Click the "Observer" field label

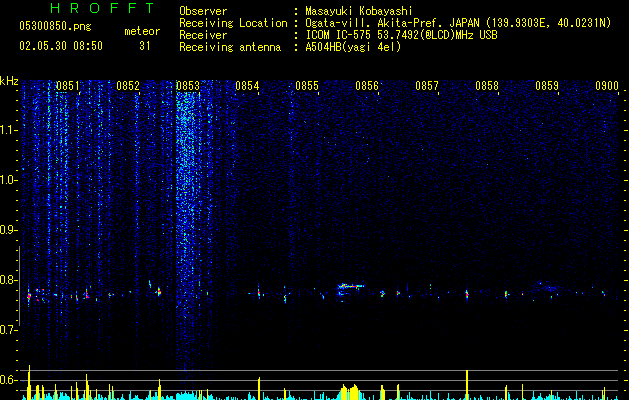tap(203, 11)
